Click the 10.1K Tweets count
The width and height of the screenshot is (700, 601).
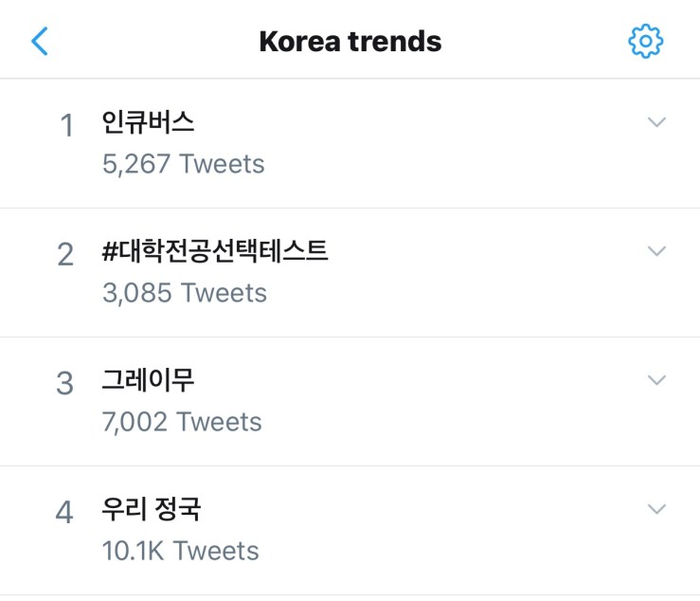[x=180, y=551]
